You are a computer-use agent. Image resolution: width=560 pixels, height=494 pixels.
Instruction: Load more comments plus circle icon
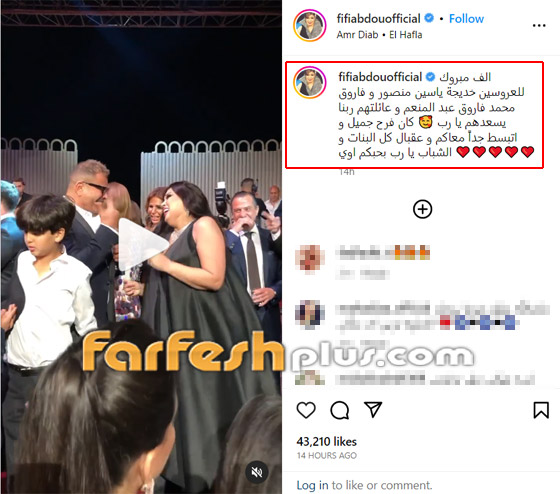422,209
